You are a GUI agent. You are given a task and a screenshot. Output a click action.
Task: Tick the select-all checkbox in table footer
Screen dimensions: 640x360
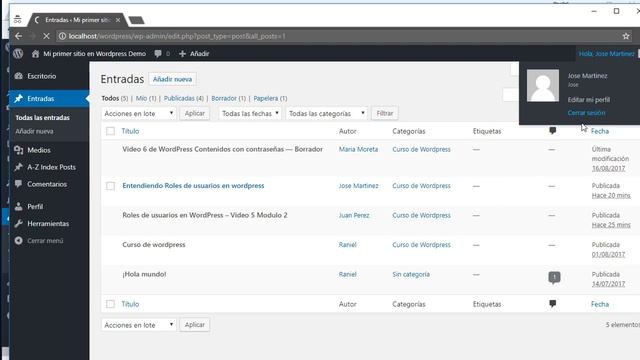pyautogui.click(x=110, y=304)
